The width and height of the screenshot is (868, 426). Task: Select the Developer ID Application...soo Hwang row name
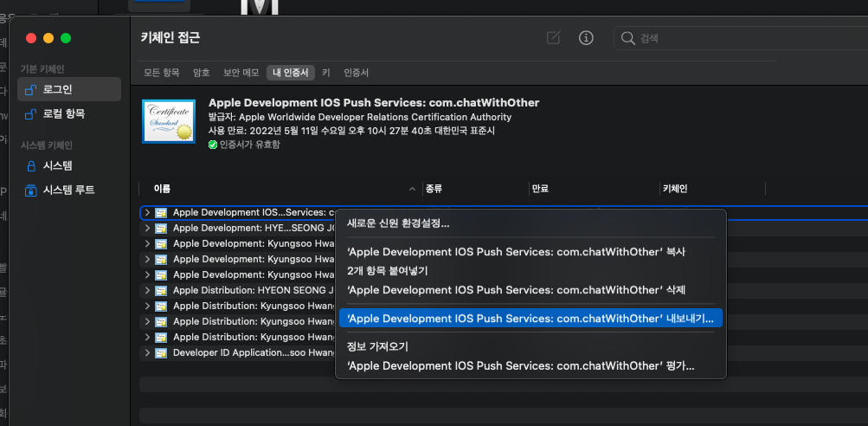point(254,353)
